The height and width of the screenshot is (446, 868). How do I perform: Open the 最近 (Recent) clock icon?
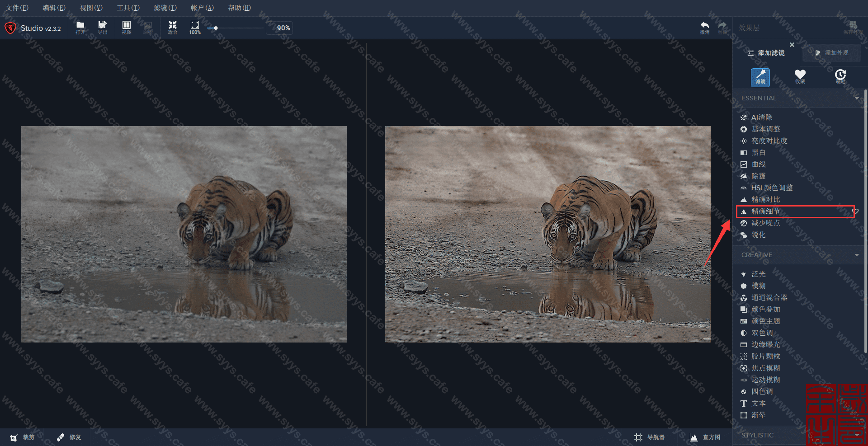pyautogui.click(x=840, y=76)
